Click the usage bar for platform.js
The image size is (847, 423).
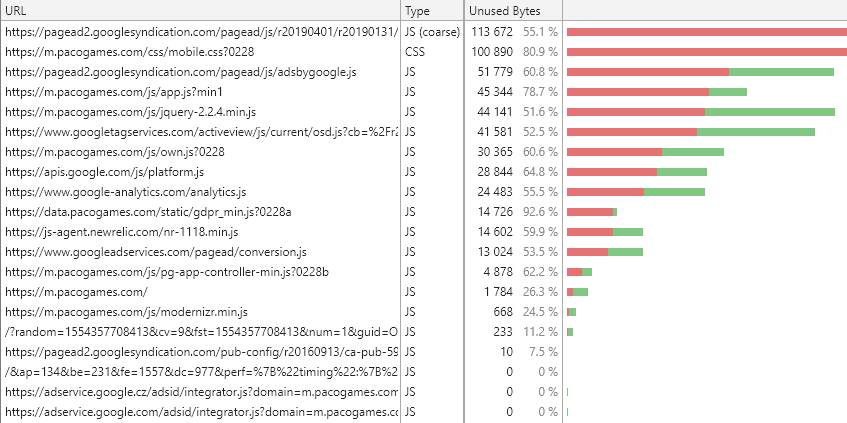pyautogui.click(x=637, y=172)
